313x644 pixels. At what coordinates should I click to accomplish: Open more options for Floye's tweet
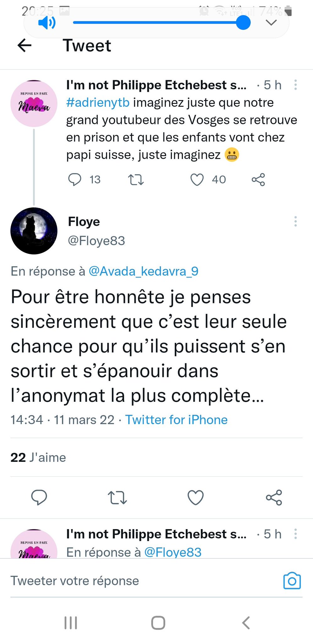[295, 221]
